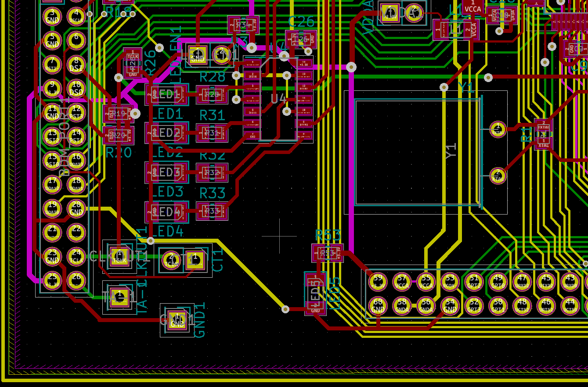
Task: Click header pin 51 GPT2
Action: click(x=474, y=281)
